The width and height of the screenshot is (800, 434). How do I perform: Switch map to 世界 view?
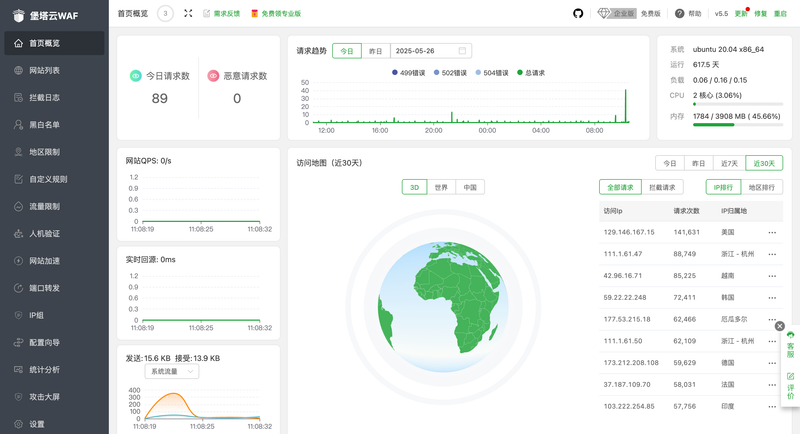[x=441, y=188]
